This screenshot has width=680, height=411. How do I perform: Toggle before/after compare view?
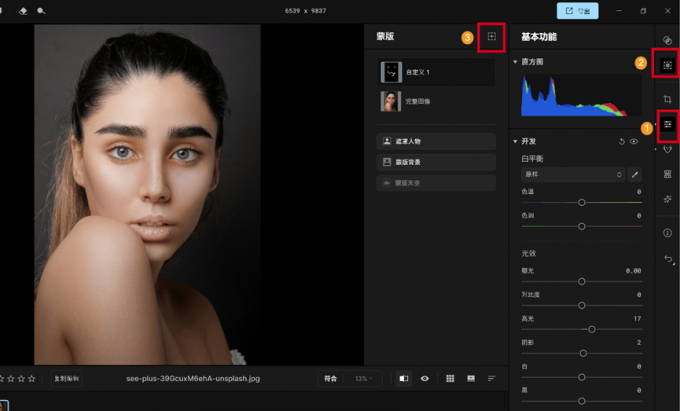point(403,379)
